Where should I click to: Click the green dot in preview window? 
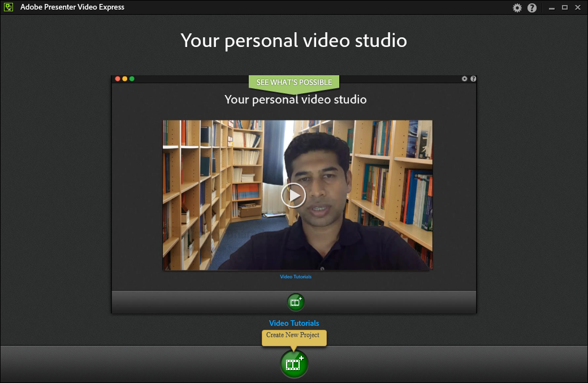(132, 79)
